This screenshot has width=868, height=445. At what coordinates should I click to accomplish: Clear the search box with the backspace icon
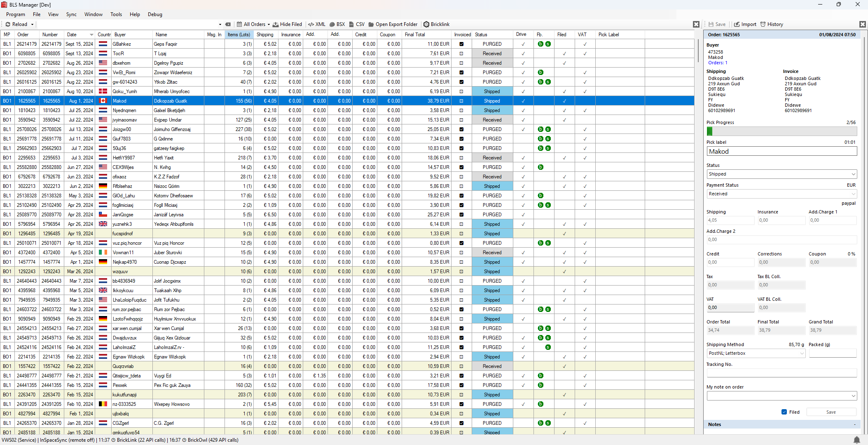click(x=228, y=24)
